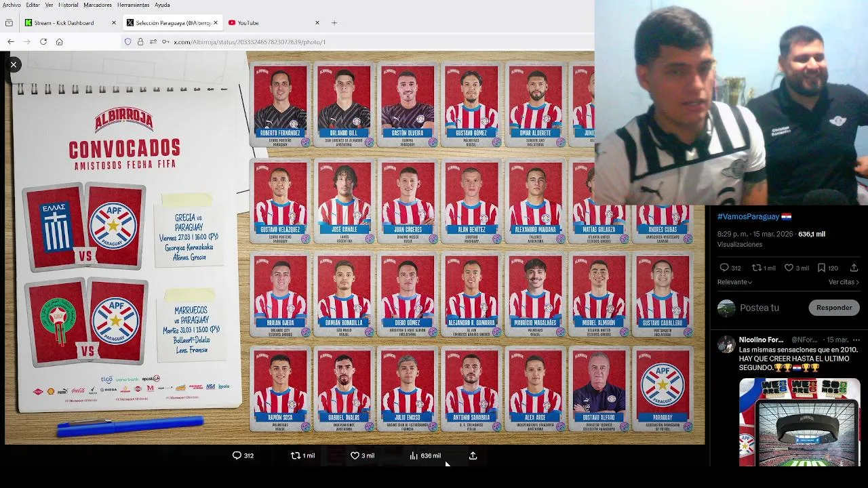Close the Selección Paraguaya tab
This screenshot has width=868, height=488.
[216, 22]
